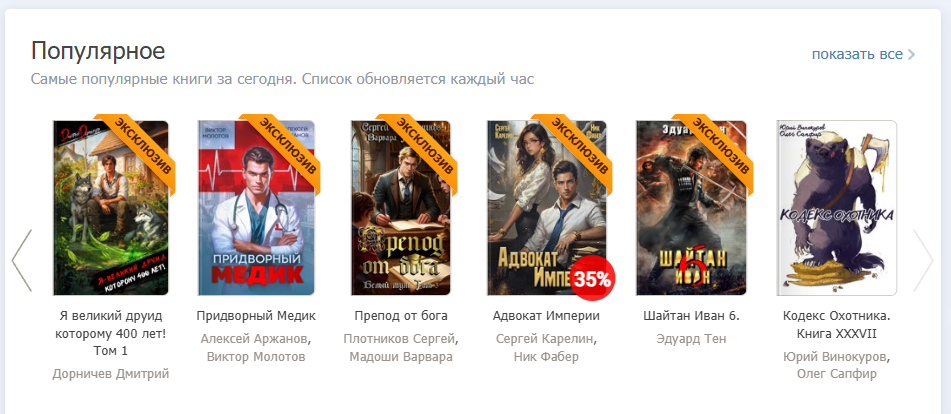Screen dimensions: 951x414
Task: Click author link Эдуард Тен
Action: (x=691, y=339)
